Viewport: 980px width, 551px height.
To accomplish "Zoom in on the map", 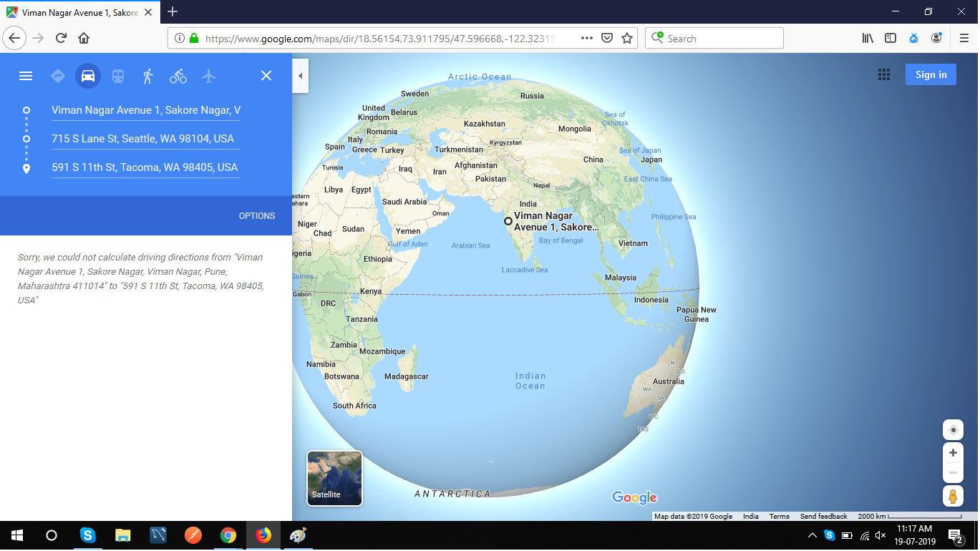I will 953,453.
